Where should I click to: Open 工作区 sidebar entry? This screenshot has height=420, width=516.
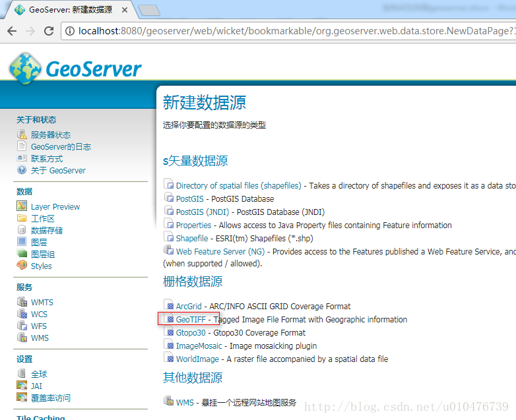point(43,219)
